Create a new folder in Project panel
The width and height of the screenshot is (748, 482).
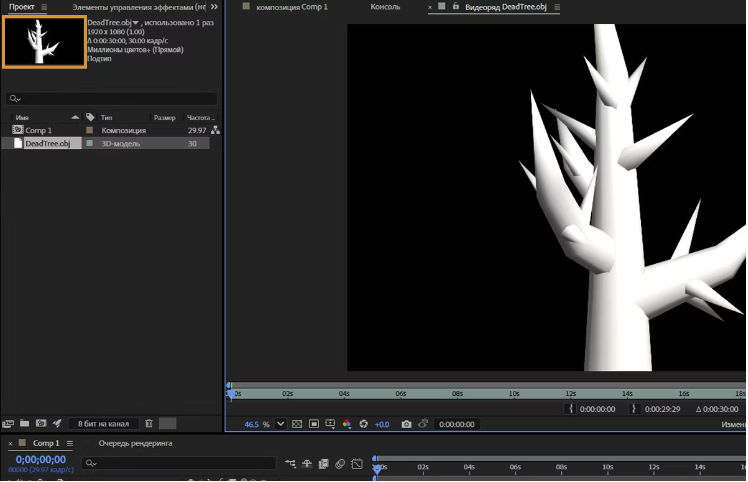(x=24, y=423)
